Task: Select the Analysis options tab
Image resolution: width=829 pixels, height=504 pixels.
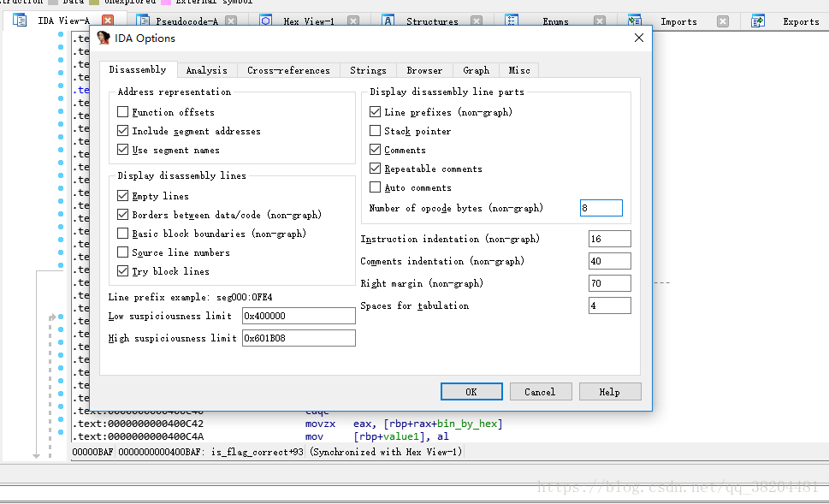Action: (207, 70)
